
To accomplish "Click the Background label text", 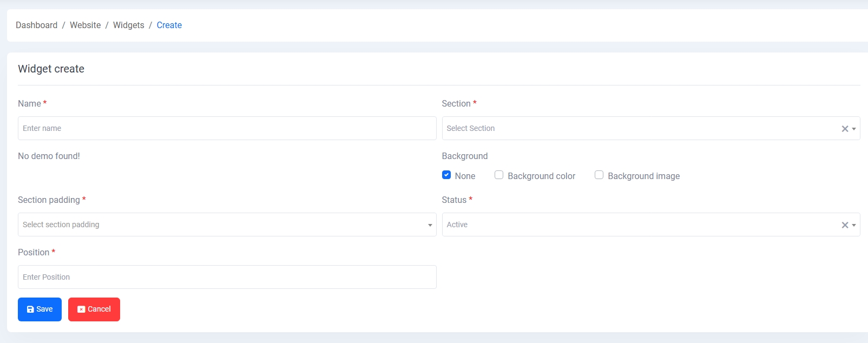I will [x=465, y=156].
